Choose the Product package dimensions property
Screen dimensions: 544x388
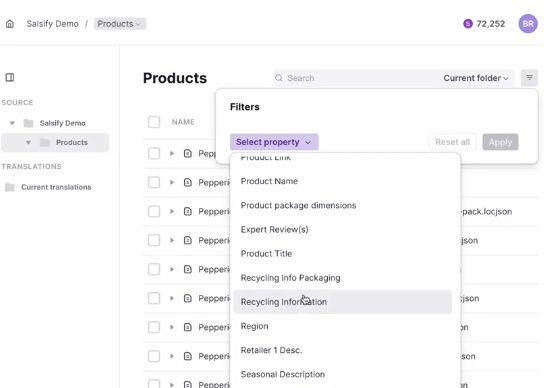click(342, 205)
